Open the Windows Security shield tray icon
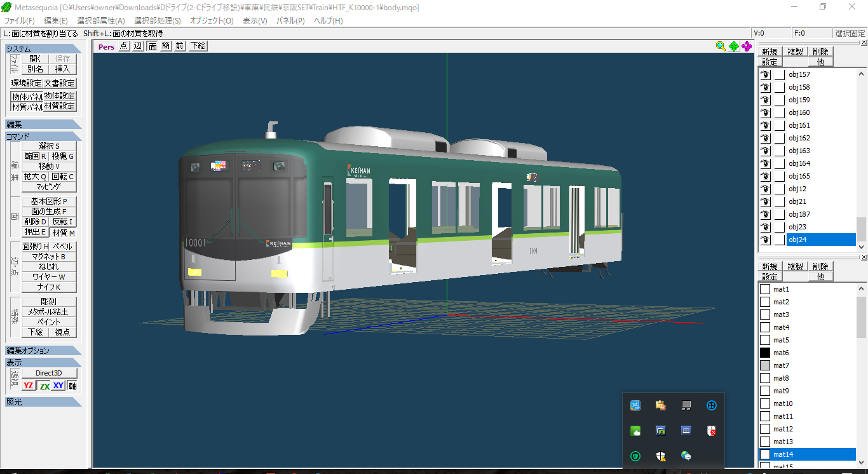868x474 pixels. pos(661,456)
